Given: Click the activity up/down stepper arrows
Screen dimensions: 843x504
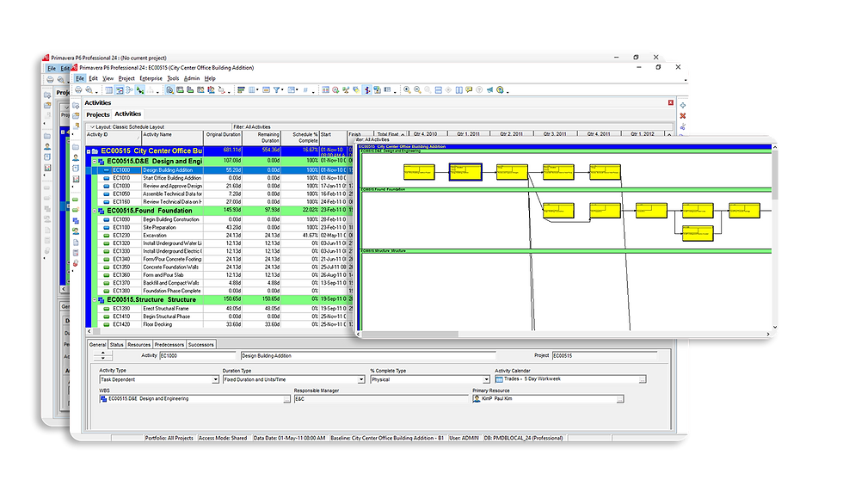Looking at the screenshot, I should point(102,356).
